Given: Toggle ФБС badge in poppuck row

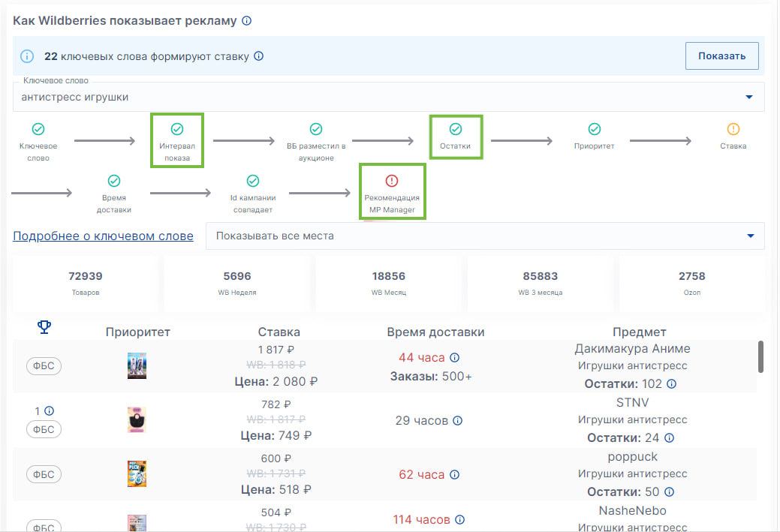Looking at the screenshot, I should 44,474.
